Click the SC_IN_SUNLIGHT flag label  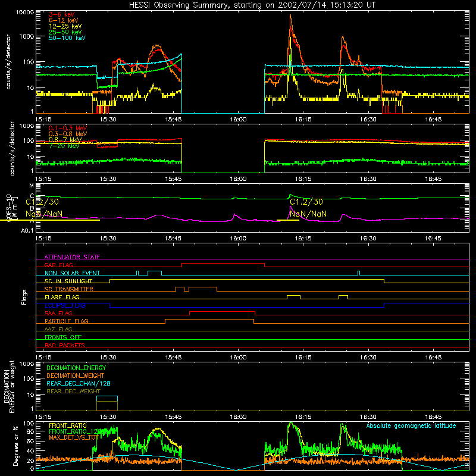click(x=68, y=281)
